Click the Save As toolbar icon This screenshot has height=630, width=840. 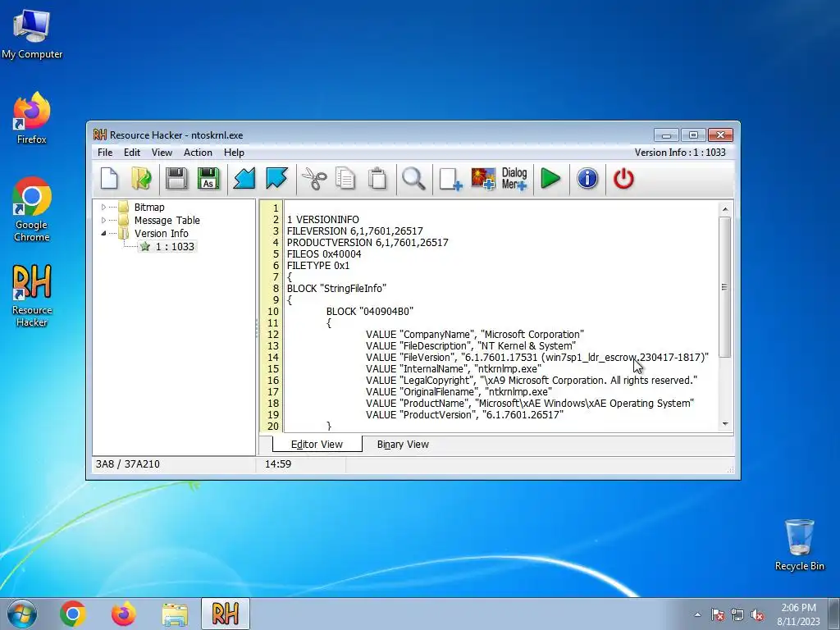pyautogui.click(x=208, y=178)
